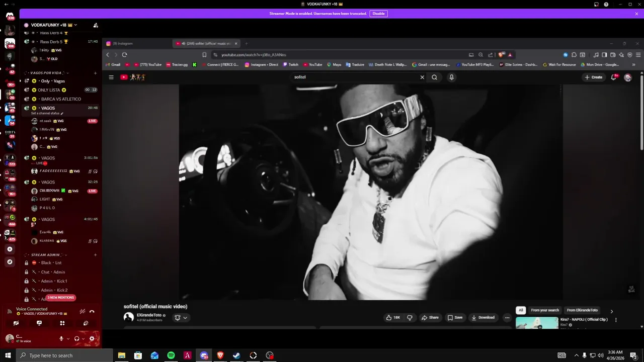Open the Brave Rewards triangle icon
Image resolution: width=644 pixels, height=362 pixels.
pyautogui.click(x=510, y=55)
